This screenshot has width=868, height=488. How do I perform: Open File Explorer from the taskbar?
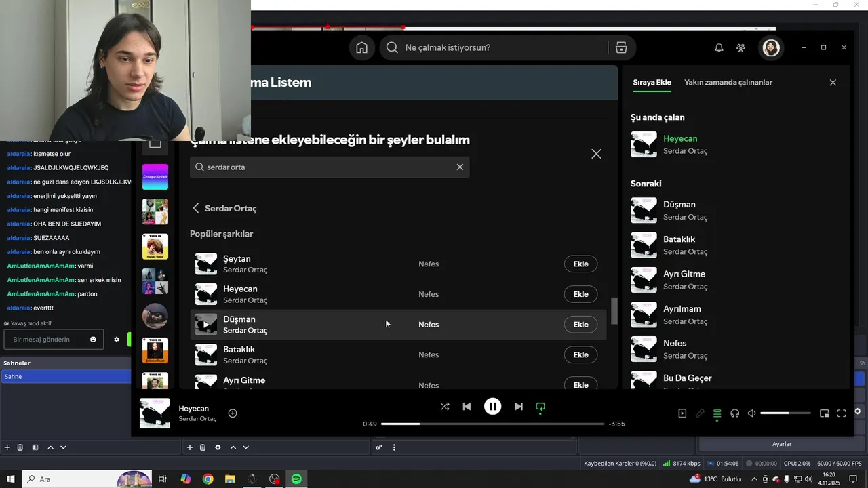pyautogui.click(x=230, y=479)
